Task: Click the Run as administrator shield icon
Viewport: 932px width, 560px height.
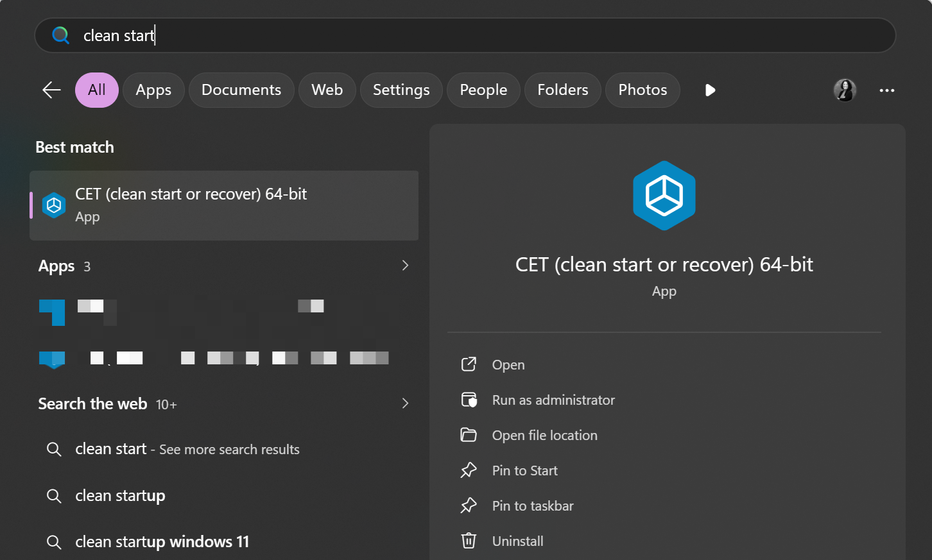Action: coord(469,400)
